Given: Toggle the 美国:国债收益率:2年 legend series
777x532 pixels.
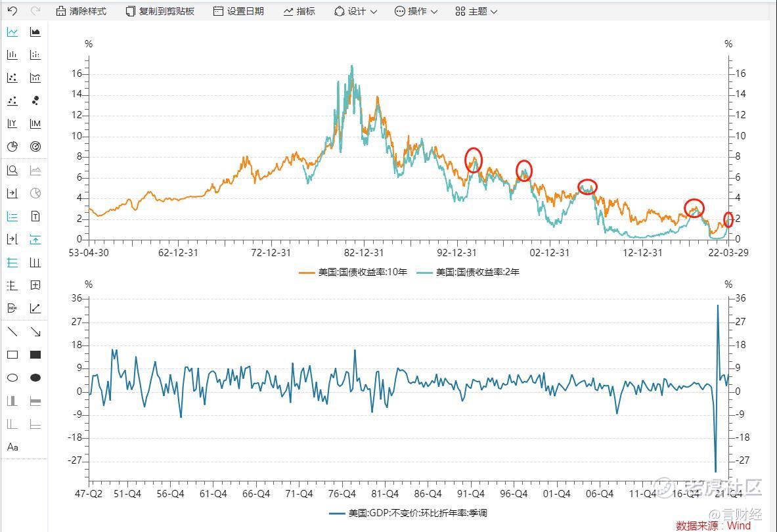Looking at the screenshot, I should pos(468,272).
